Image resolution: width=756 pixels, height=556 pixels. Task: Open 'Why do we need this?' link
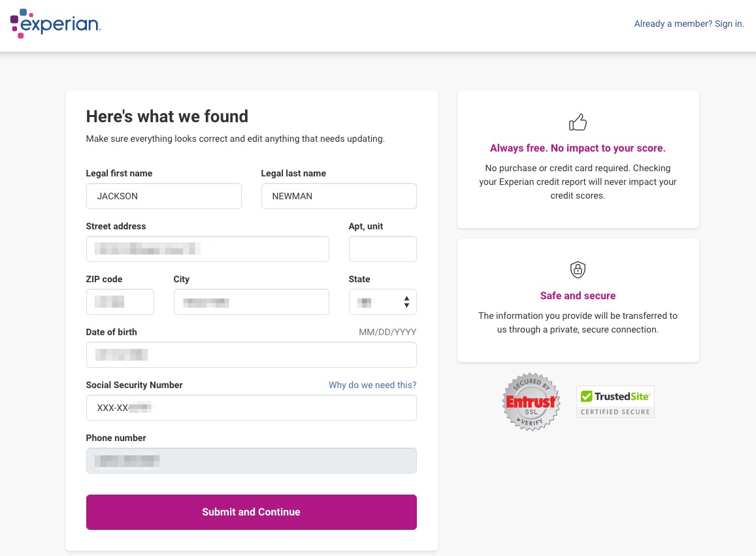pyautogui.click(x=372, y=385)
